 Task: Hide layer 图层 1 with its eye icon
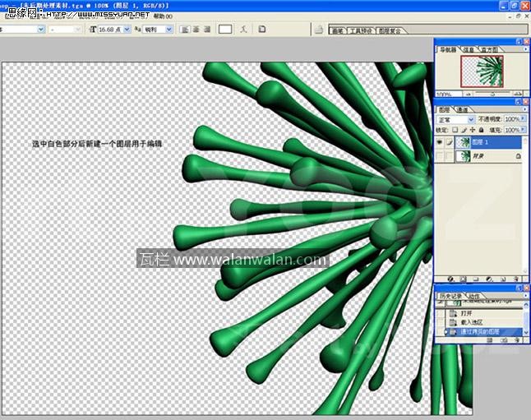point(439,142)
